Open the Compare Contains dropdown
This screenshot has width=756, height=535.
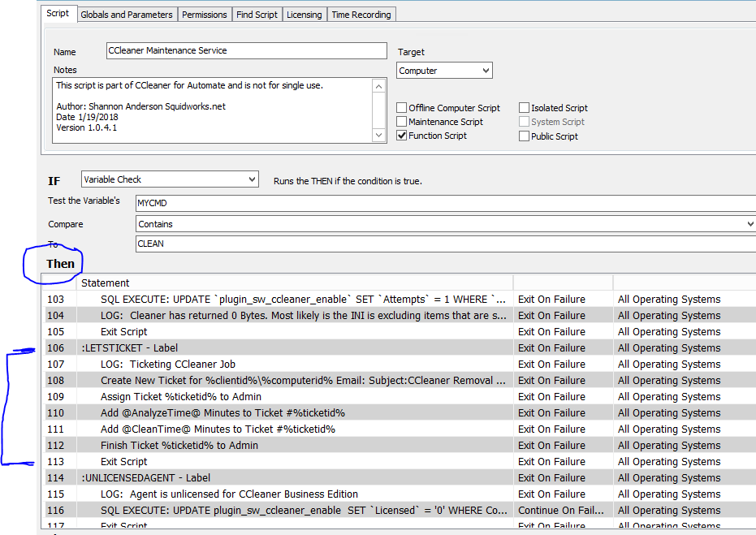[x=446, y=223]
